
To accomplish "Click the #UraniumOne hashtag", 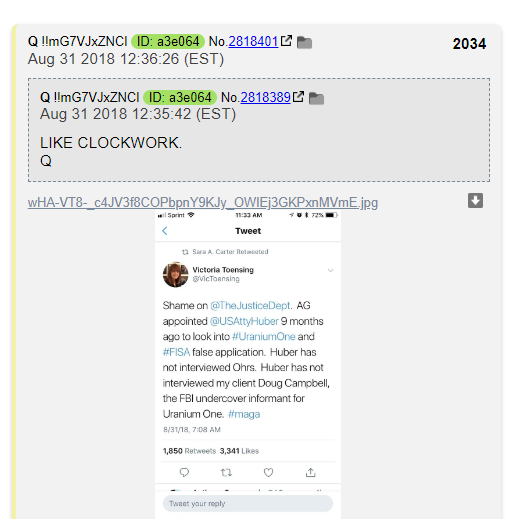I will click(264, 337).
